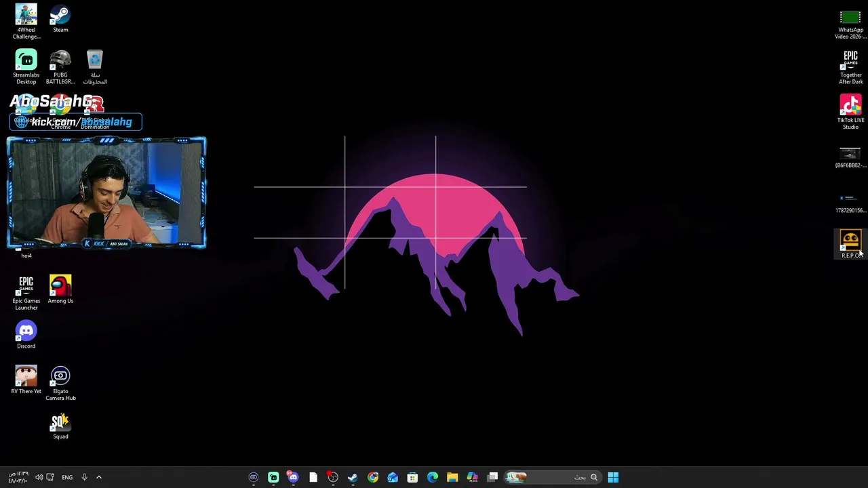
Task: Click the Among Us desktop icon
Action: tap(60, 289)
